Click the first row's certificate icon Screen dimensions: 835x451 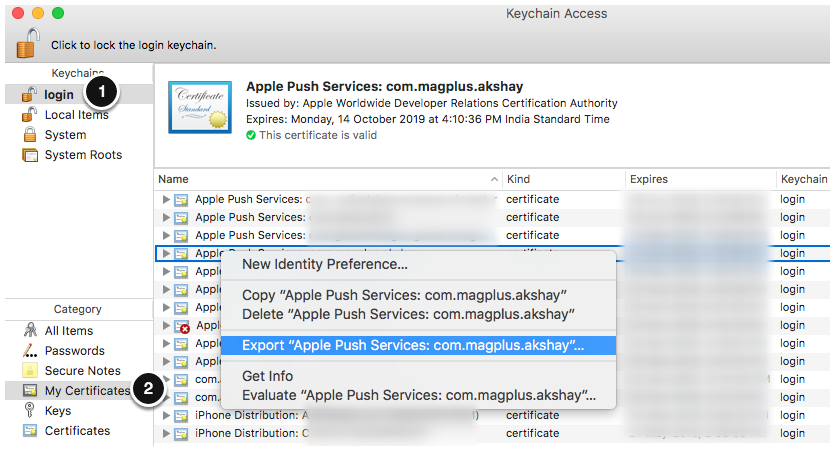pyautogui.click(x=182, y=200)
